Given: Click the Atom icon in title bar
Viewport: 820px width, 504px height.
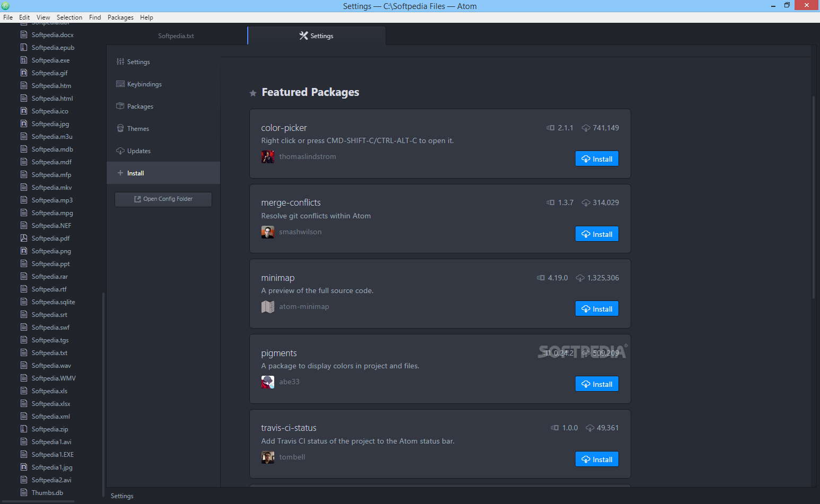Looking at the screenshot, I should point(5,6).
